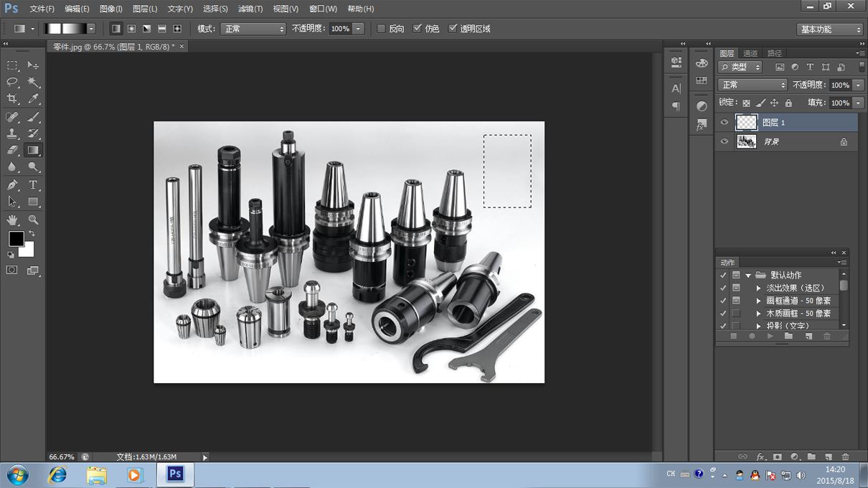
Task: Open the 基本功能 workspace dropdown
Action: [830, 29]
